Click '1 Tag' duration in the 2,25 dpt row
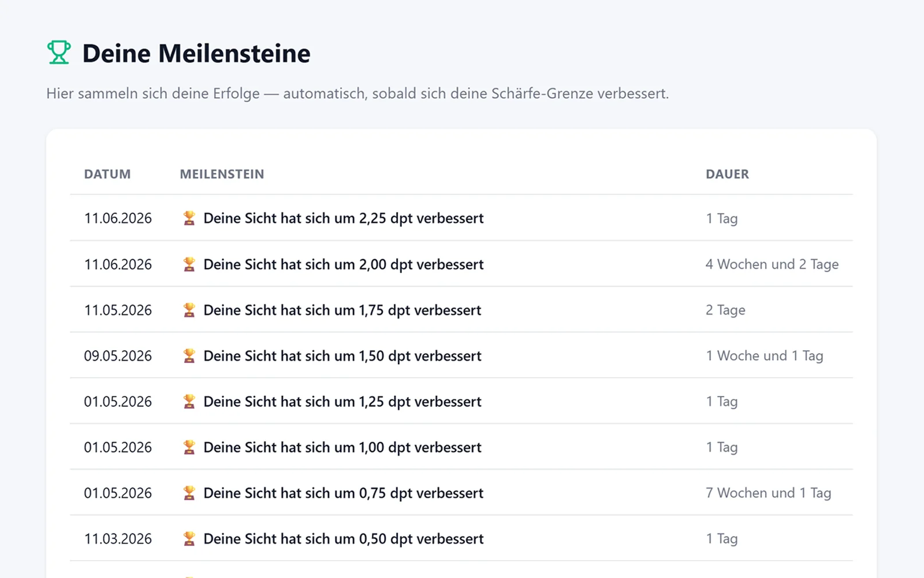The image size is (924, 578). [x=722, y=218]
